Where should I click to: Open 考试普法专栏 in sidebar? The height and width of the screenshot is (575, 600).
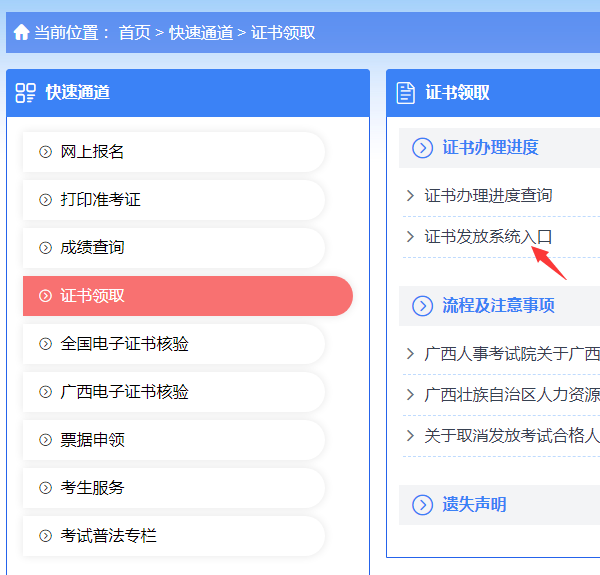point(174,536)
